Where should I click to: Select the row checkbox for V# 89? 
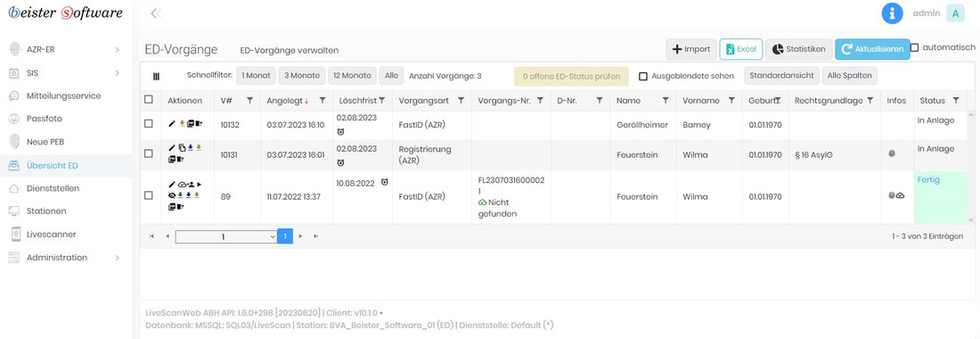(148, 195)
